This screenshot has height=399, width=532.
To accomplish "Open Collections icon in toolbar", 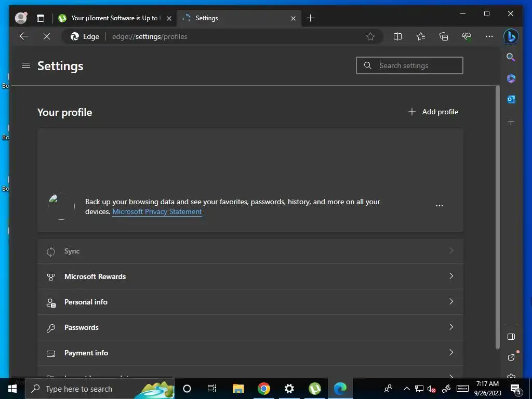I will 444,36.
